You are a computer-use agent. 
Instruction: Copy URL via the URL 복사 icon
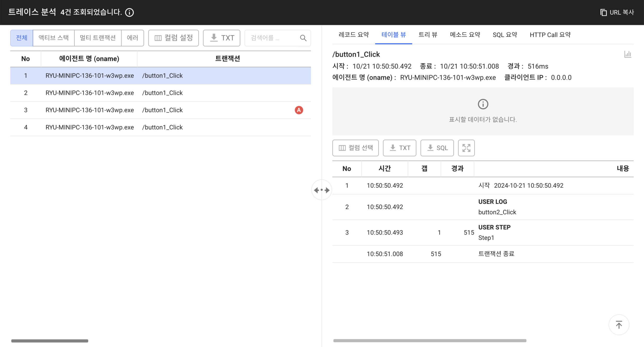coord(603,12)
